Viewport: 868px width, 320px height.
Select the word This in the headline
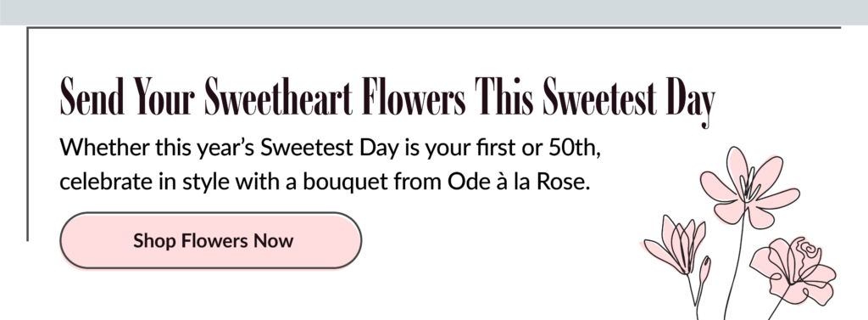(x=504, y=97)
